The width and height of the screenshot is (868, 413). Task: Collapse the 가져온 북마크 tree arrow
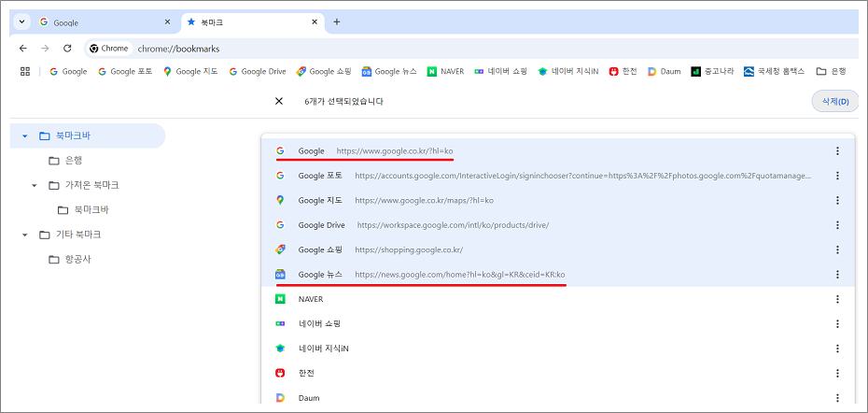click(35, 185)
